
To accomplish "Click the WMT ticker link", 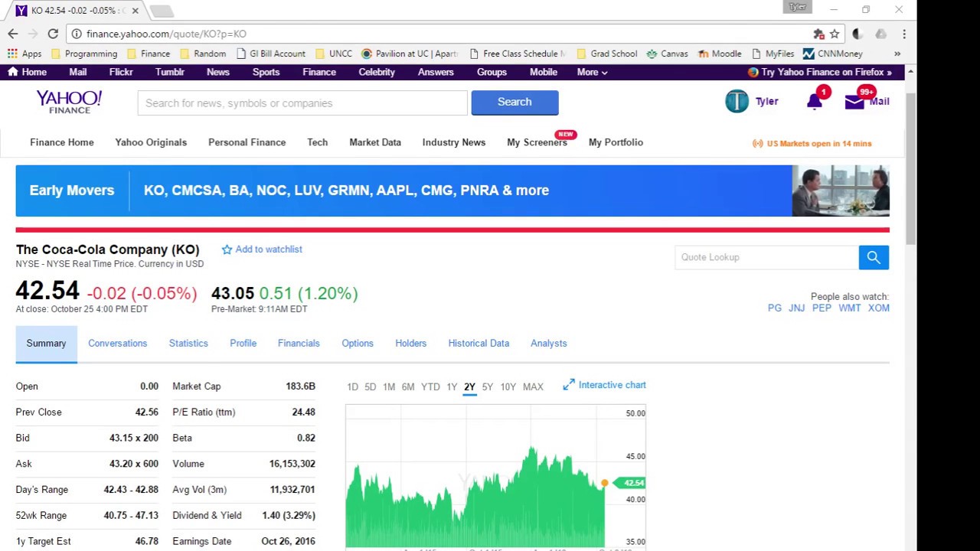I will tap(850, 308).
